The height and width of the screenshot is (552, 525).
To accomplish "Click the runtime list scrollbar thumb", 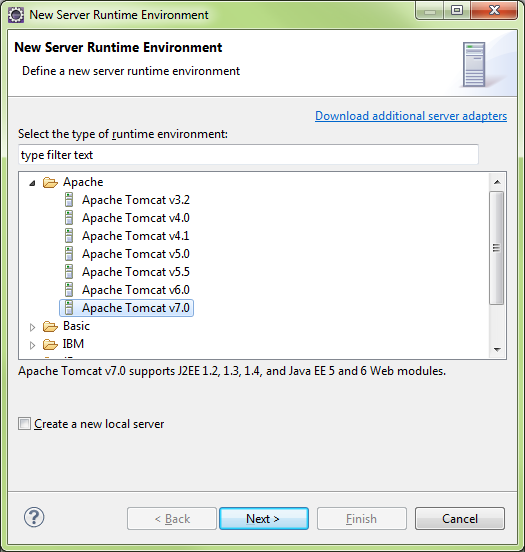I will tap(496, 248).
